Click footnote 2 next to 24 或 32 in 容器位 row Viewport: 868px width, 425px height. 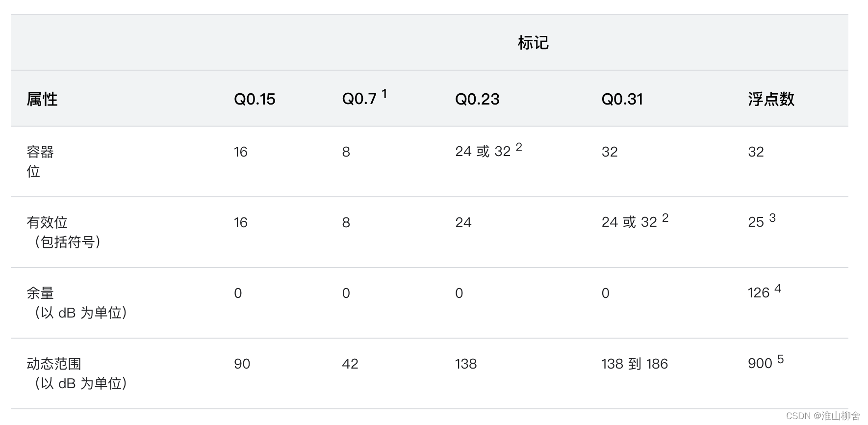(x=519, y=147)
